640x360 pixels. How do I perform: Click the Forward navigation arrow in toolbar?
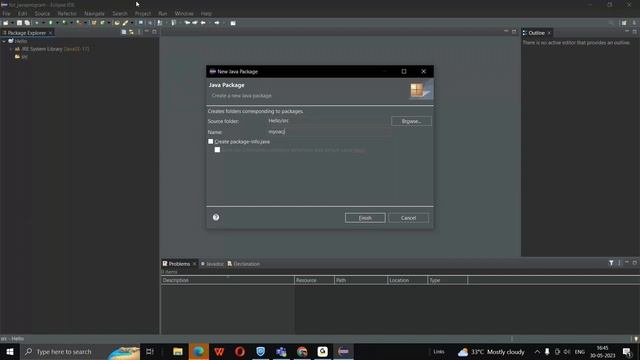coord(217,23)
